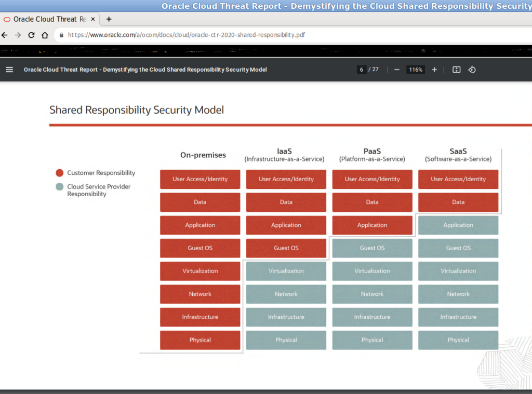This screenshot has height=394, width=532.
Task: Toggle the PDF sidebar menu
Action: click(x=9, y=70)
